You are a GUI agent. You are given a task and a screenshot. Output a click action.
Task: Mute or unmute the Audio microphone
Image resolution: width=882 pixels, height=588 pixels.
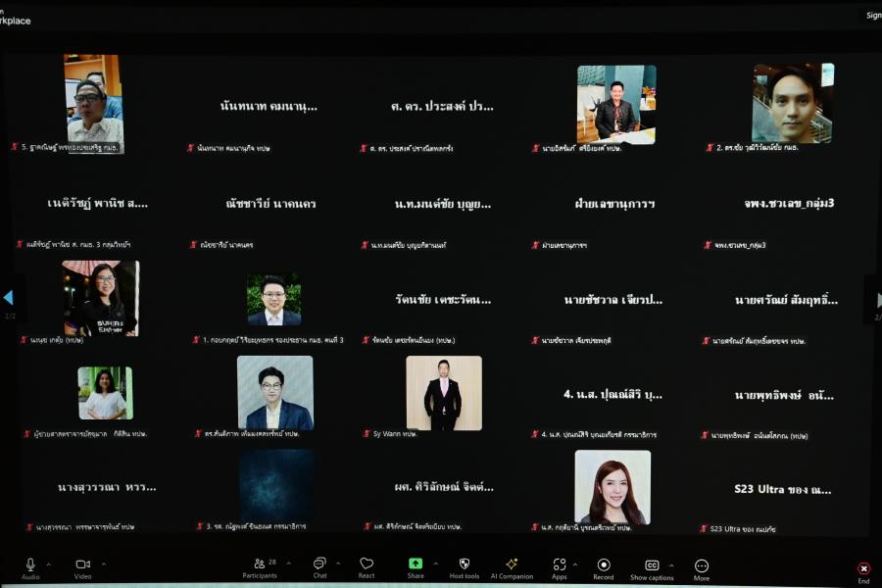pyautogui.click(x=30, y=564)
